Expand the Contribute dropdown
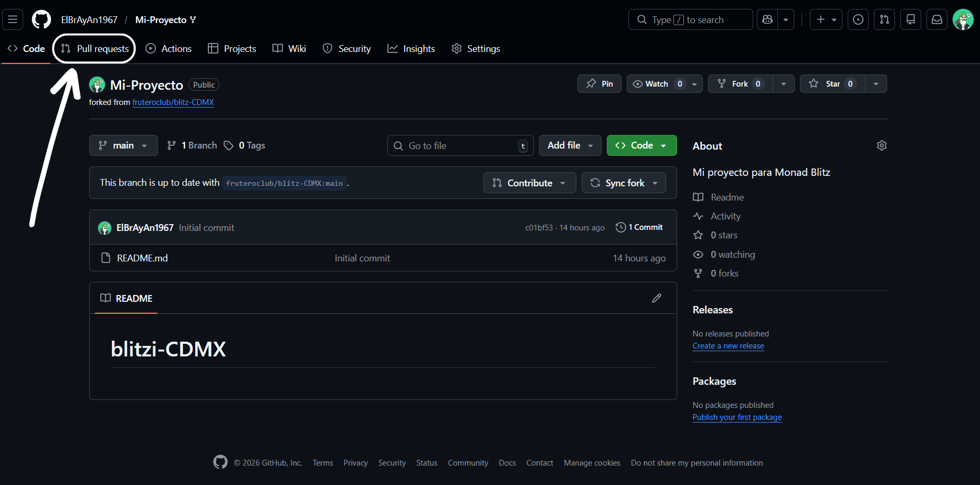This screenshot has height=485, width=980. point(530,183)
